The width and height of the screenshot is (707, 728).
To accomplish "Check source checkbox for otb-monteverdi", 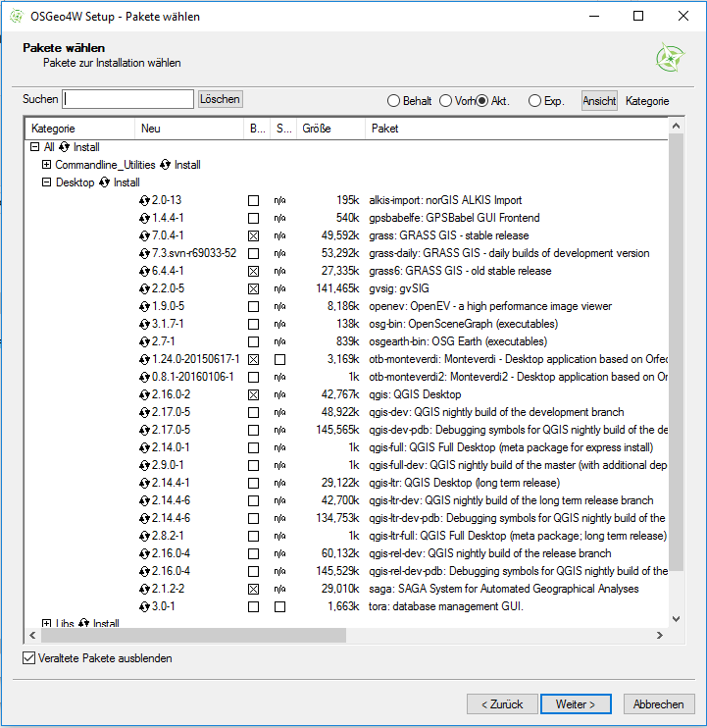I will (x=279, y=359).
